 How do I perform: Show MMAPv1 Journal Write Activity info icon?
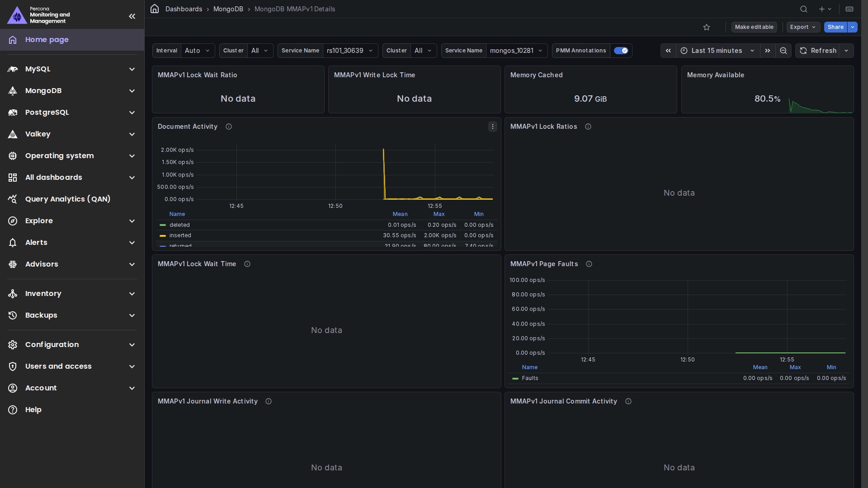(x=269, y=401)
